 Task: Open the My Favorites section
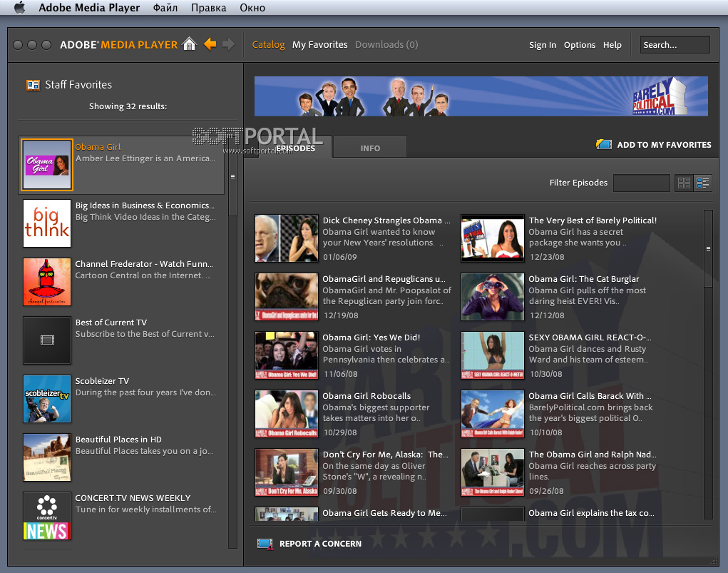(x=320, y=45)
